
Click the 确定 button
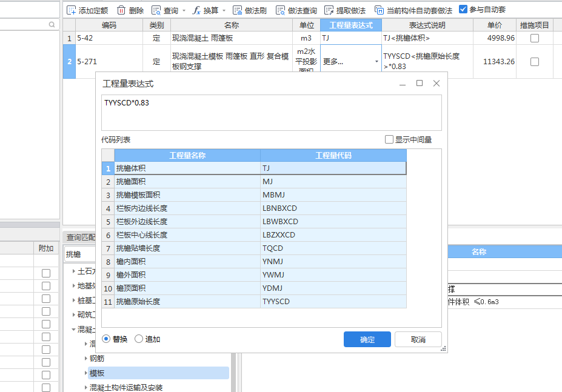(367, 339)
